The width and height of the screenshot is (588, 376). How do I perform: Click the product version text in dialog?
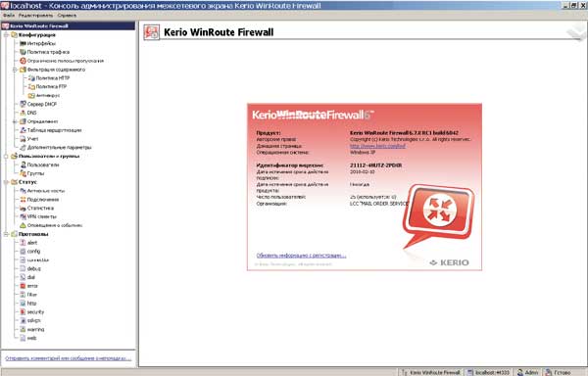coord(404,132)
